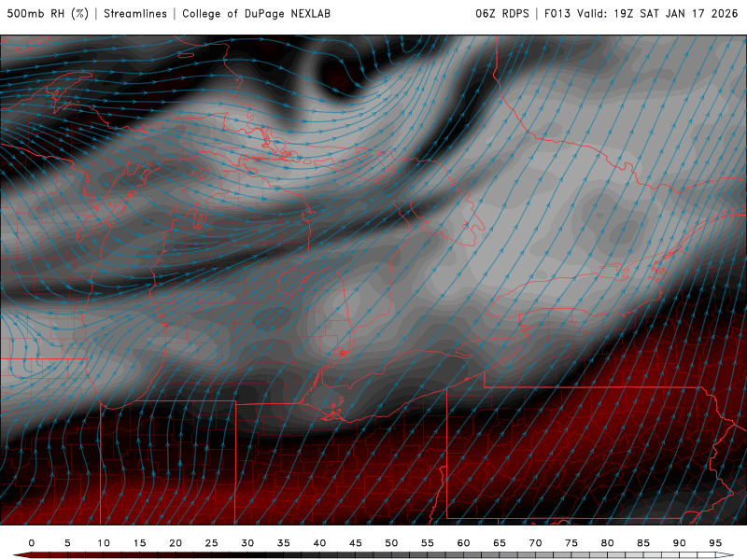Click the '25' color scale label
Screen dimensions: 747x560
click(x=212, y=543)
